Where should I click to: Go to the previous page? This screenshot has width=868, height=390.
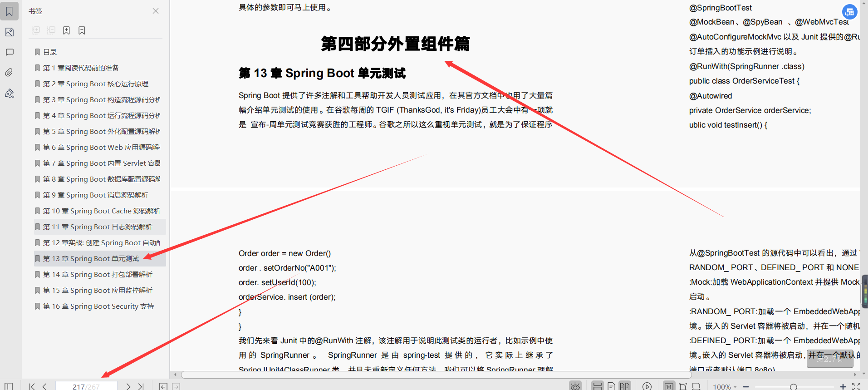(x=44, y=386)
